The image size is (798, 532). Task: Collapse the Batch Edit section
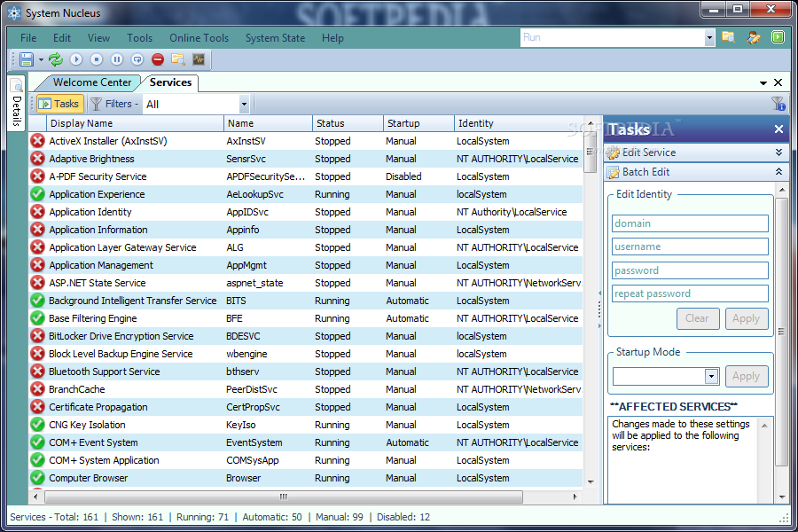(x=696, y=172)
